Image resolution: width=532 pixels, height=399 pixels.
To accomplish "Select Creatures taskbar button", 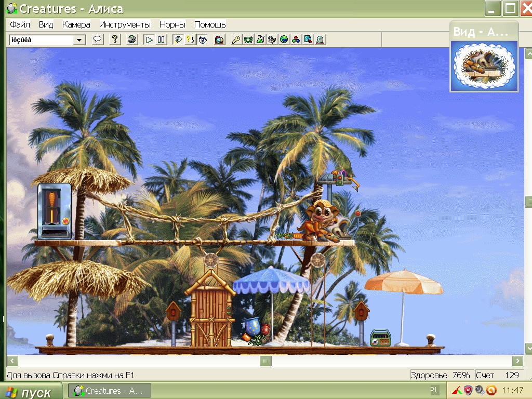I will pos(109,391).
